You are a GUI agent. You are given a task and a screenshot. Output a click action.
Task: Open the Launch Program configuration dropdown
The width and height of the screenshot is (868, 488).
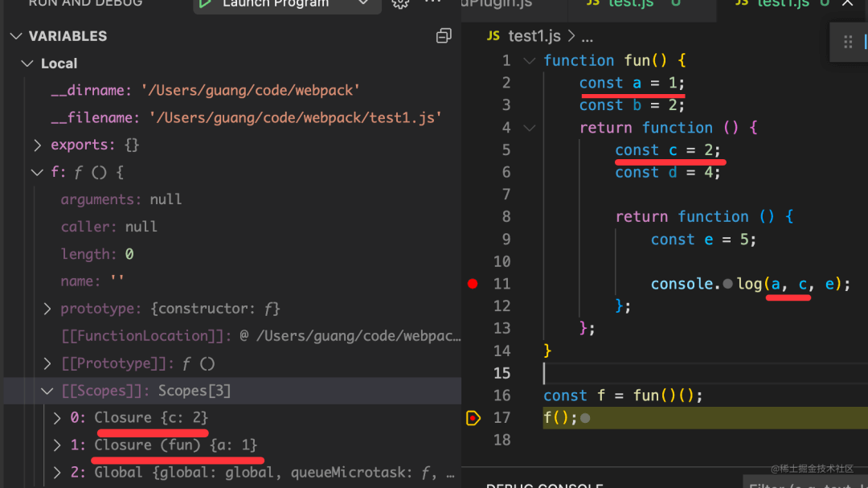[363, 2]
